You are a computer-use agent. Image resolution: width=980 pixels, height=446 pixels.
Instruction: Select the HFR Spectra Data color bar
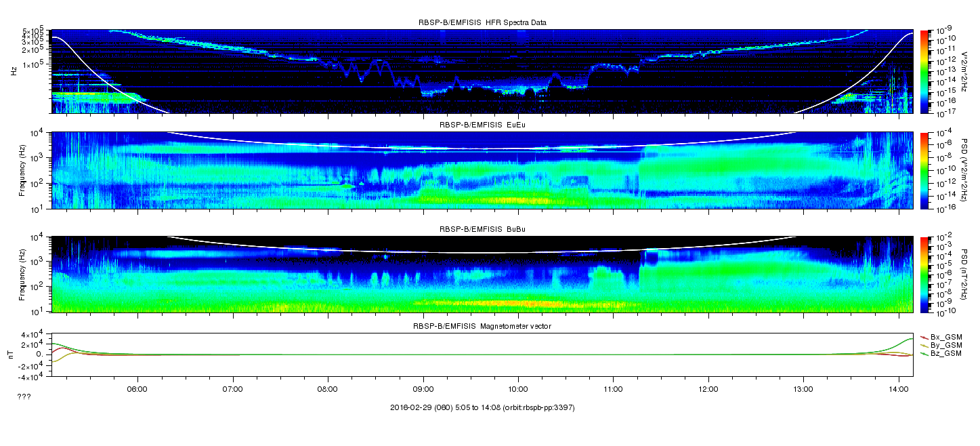[x=923, y=70]
